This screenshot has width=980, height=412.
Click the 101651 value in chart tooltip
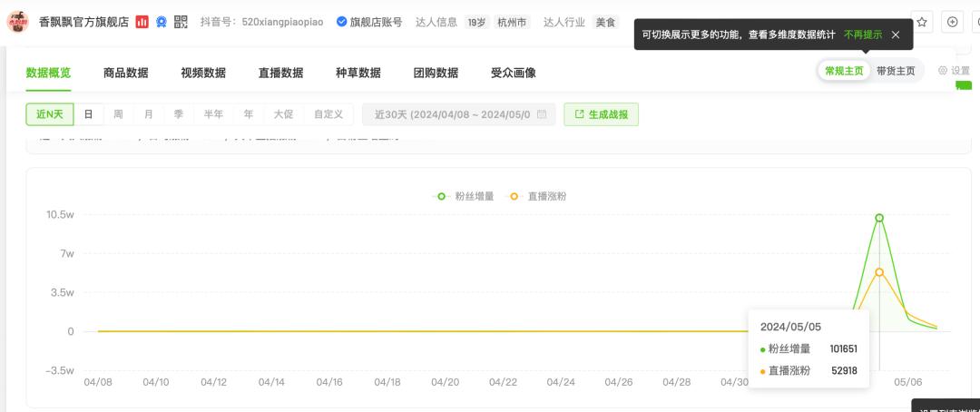(844, 349)
